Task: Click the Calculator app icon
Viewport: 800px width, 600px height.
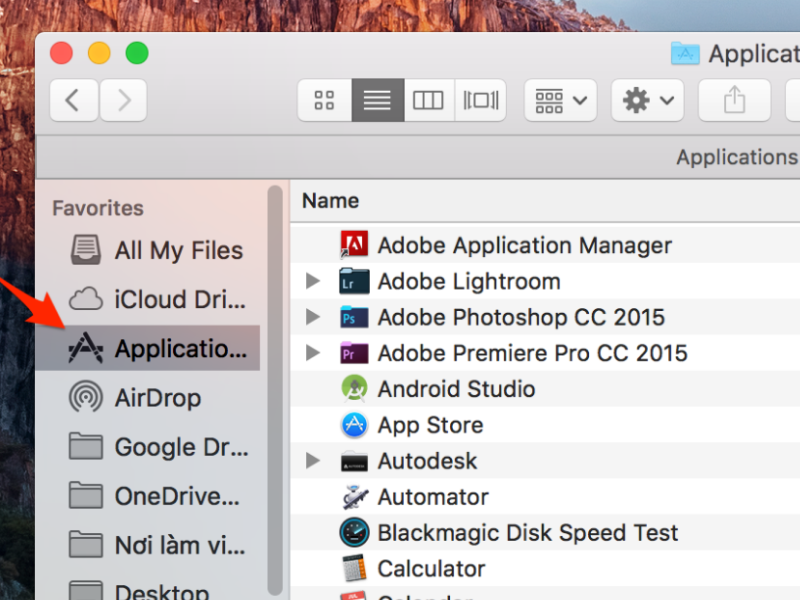Action: pyautogui.click(x=354, y=568)
